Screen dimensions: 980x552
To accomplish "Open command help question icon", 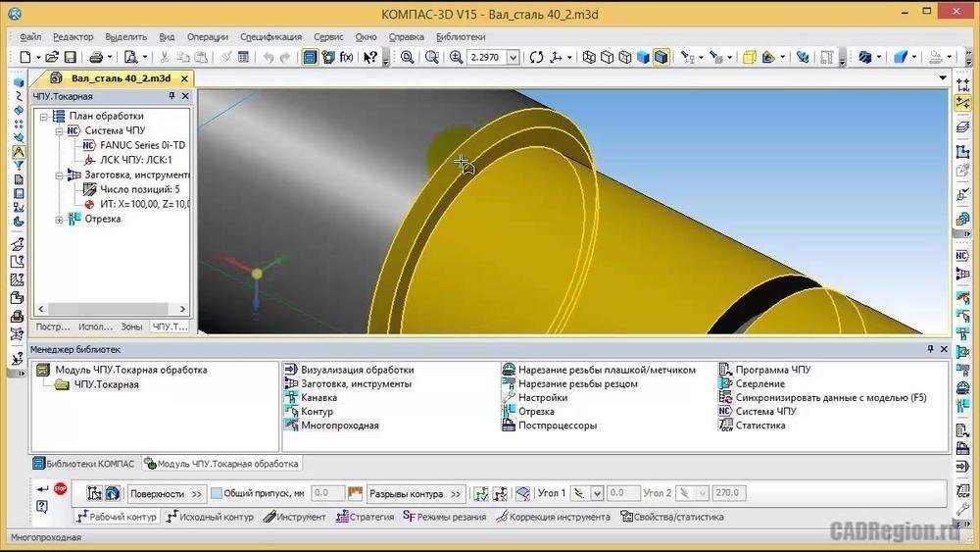I will 42,506.
